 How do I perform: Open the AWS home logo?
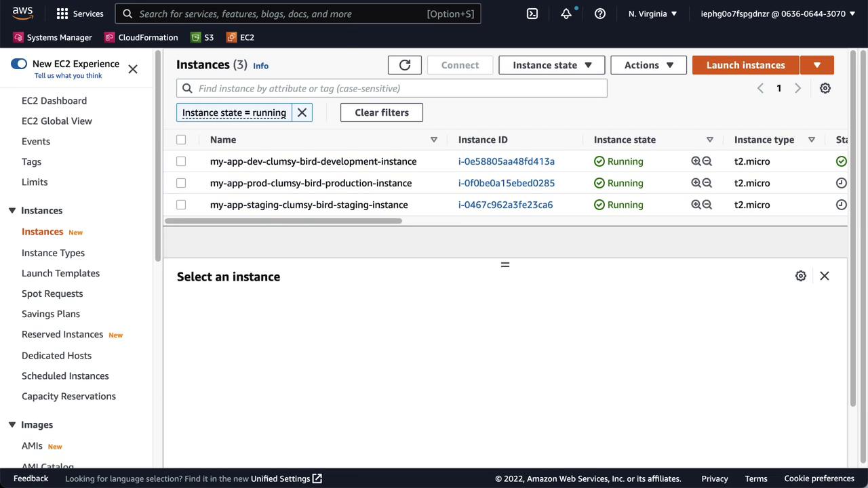(x=22, y=13)
